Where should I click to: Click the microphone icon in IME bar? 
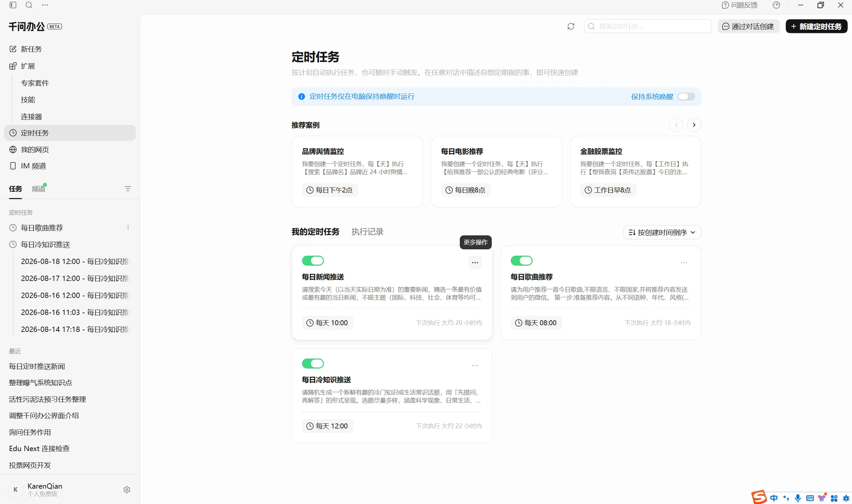(798, 498)
